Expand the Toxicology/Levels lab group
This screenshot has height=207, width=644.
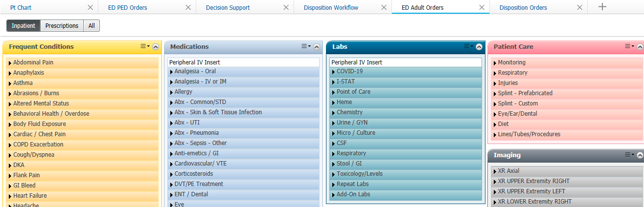(359, 174)
